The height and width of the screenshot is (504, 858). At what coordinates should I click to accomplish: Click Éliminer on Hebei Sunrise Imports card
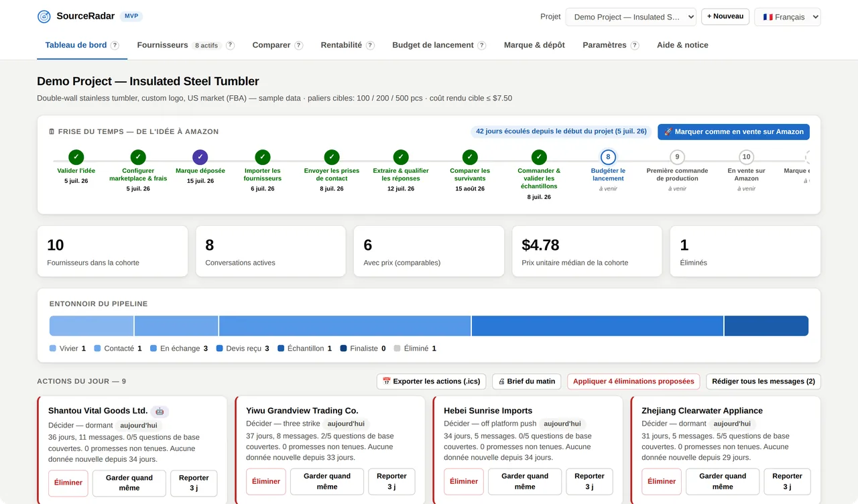464,481
